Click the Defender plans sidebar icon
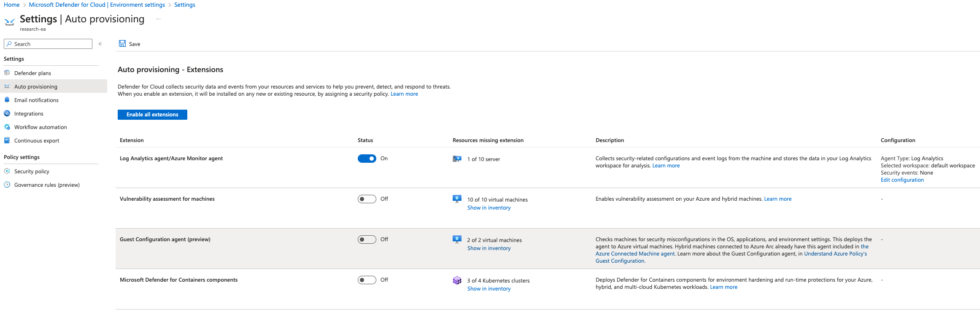 [7, 73]
